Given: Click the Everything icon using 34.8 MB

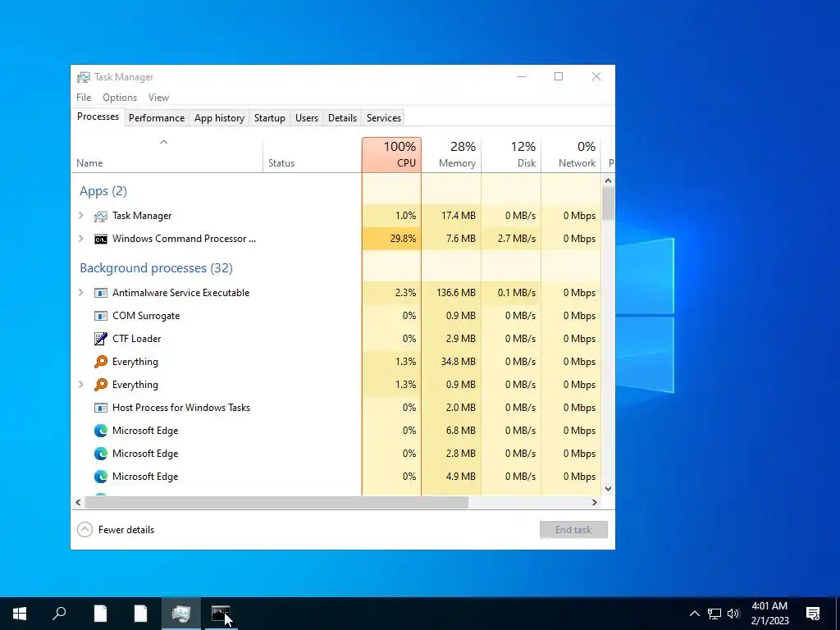Looking at the screenshot, I should coord(101,362).
